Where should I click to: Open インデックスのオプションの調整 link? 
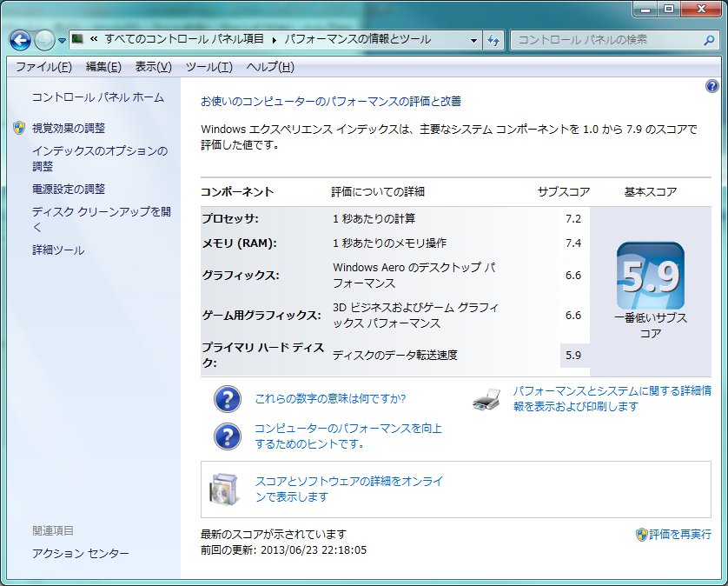click(100, 158)
